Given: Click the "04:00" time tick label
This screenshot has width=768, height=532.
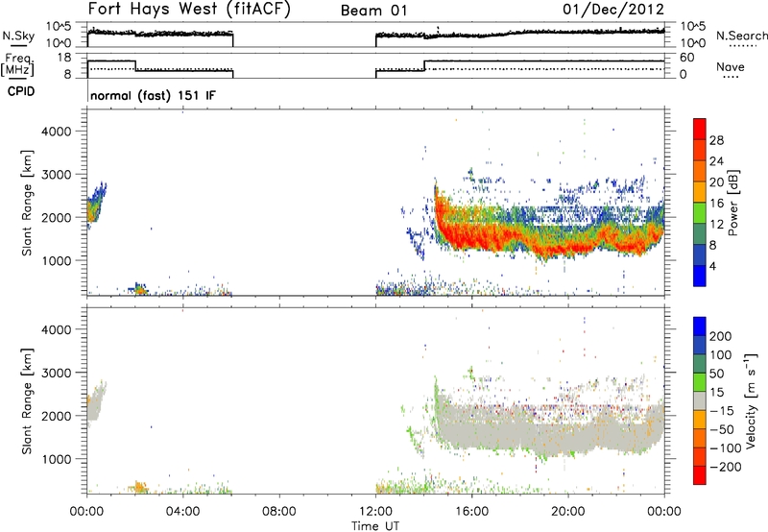Looking at the screenshot, I should click(183, 512).
